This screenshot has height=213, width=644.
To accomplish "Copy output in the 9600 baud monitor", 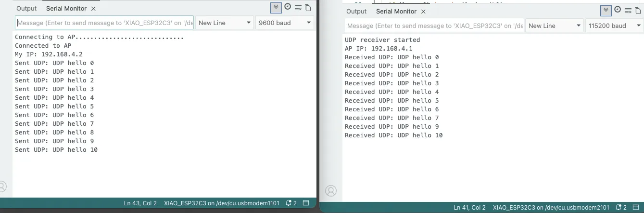I will pyautogui.click(x=308, y=8).
